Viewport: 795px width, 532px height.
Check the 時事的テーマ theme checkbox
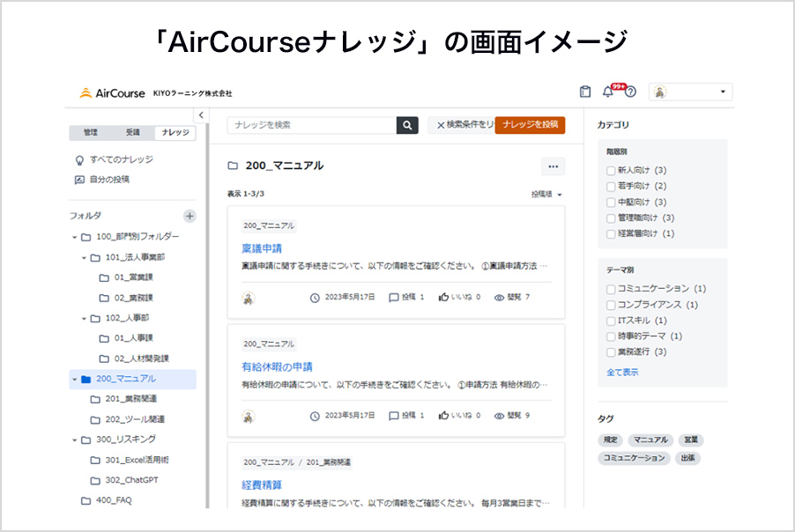pos(611,337)
